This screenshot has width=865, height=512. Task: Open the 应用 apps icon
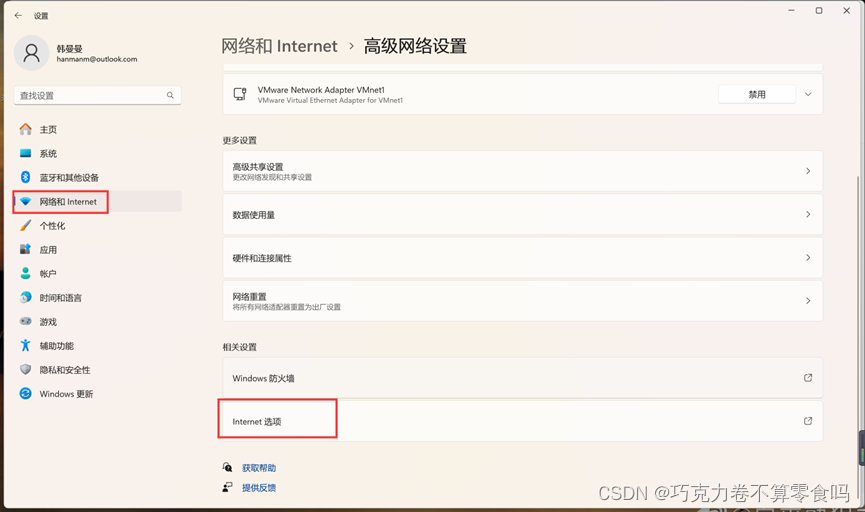pos(25,249)
